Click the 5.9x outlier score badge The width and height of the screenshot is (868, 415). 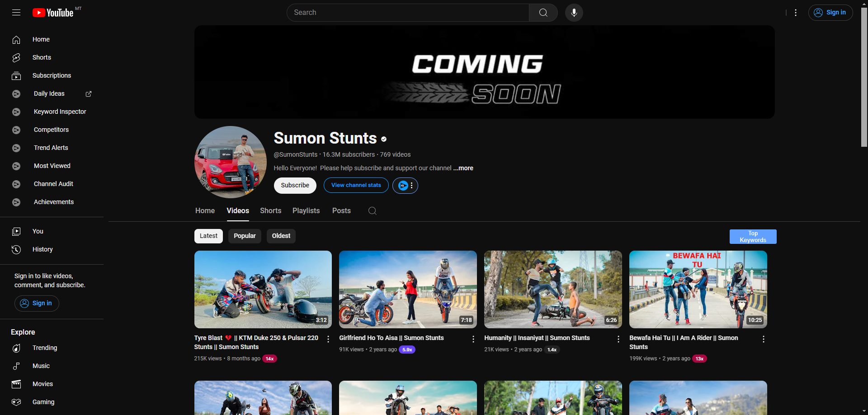coord(407,350)
